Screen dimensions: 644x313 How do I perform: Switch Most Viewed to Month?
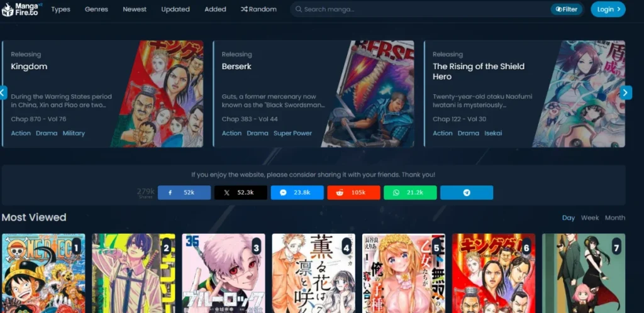(x=614, y=217)
